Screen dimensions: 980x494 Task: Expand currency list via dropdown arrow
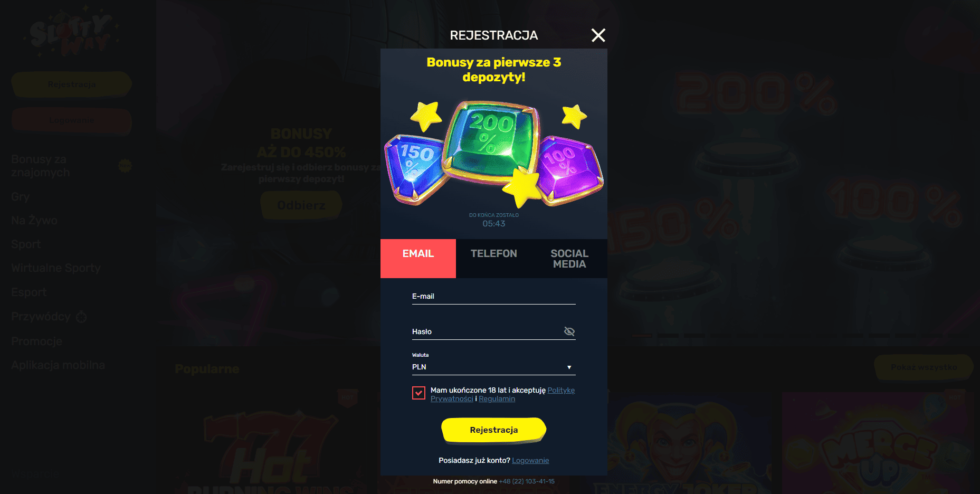569,367
